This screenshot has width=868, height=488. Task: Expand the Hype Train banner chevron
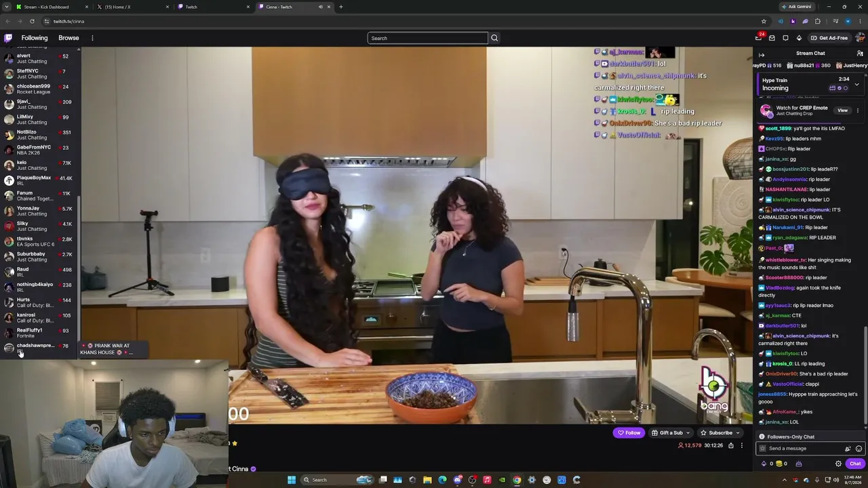coord(856,84)
